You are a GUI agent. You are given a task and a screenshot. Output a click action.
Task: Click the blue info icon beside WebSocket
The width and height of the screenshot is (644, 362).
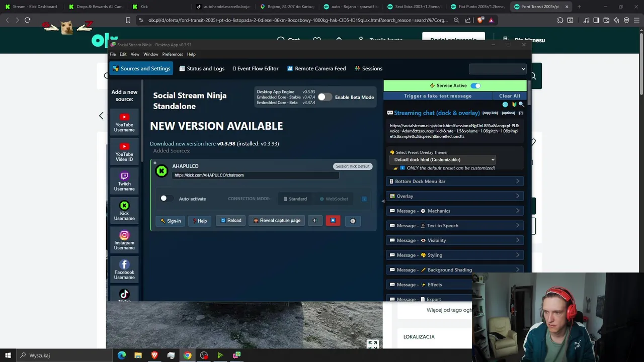coord(364,199)
